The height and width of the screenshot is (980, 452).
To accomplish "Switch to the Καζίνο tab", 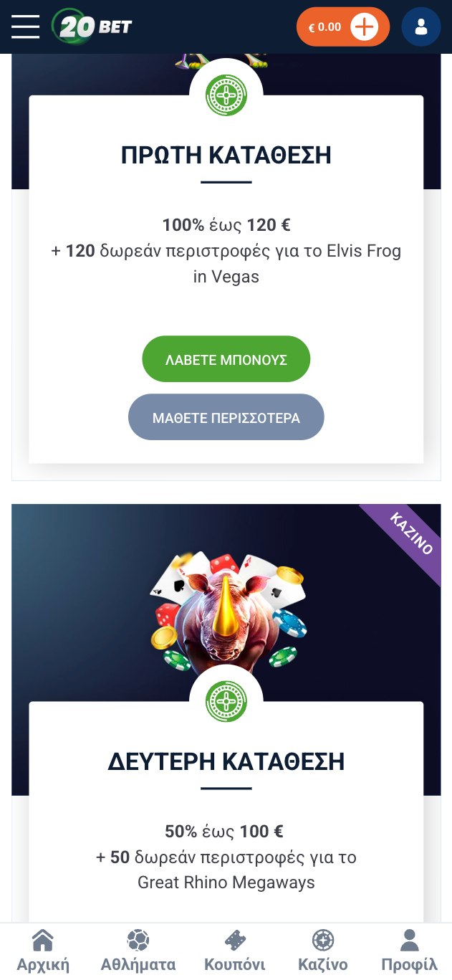I will pos(323,951).
